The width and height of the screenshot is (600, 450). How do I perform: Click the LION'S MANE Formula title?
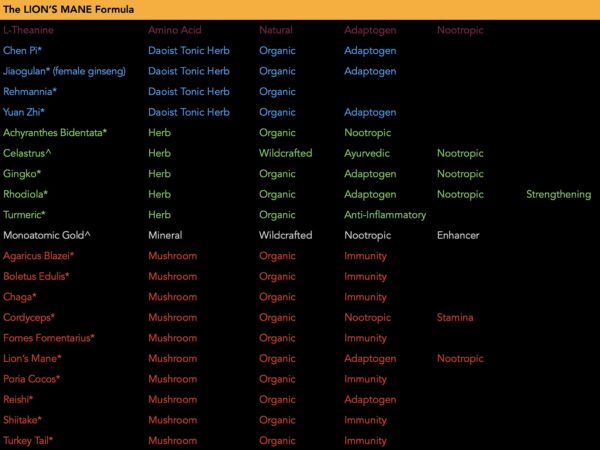pyautogui.click(x=68, y=9)
